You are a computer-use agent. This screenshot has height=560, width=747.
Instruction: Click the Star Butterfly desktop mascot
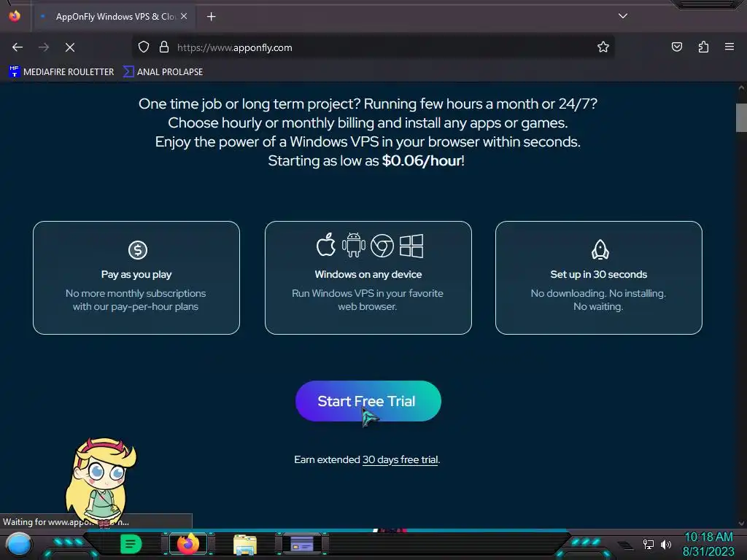[100, 481]
